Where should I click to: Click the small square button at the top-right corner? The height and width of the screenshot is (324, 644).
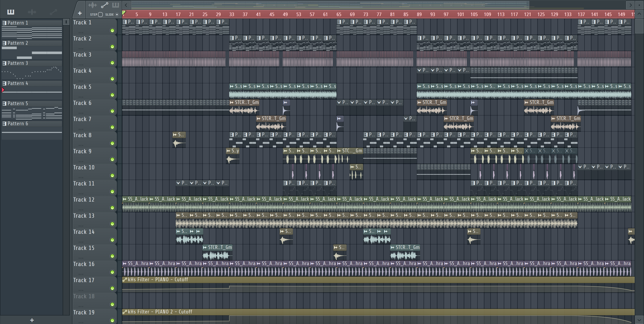(639, 5)
